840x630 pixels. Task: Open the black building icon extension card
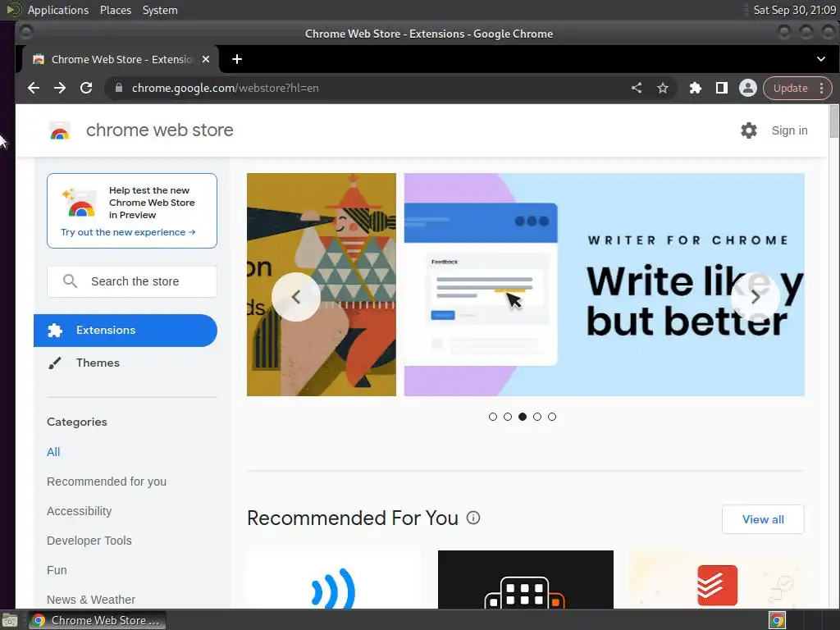coord(526,580)
